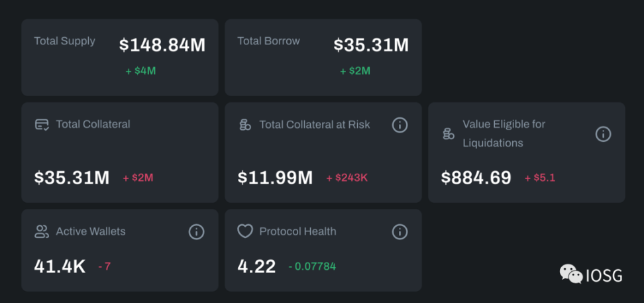The width and height of the screenshot is (644, 303).
Task: Click the WeChat logo next to IOSG
Action: coord(571,274)
